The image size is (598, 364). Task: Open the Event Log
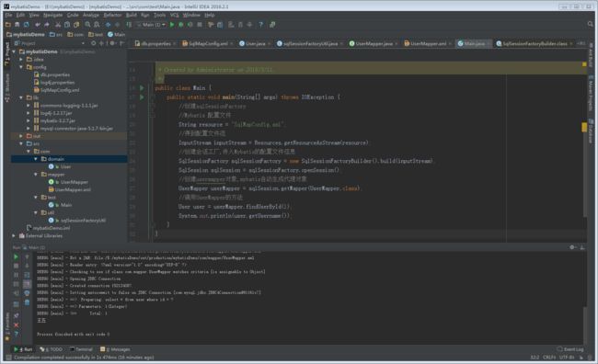[x=570, y=349]
